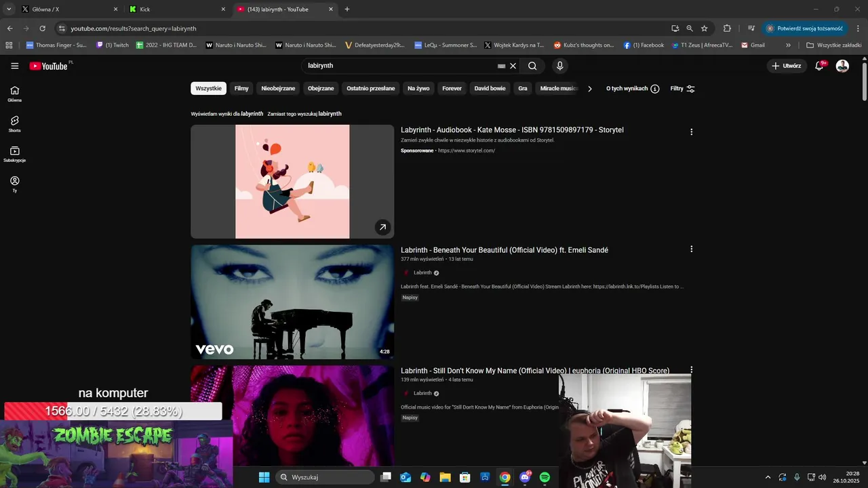Screen dimensions: 868x488
Task: Clear the search text with the X
Action: [513, 66]
